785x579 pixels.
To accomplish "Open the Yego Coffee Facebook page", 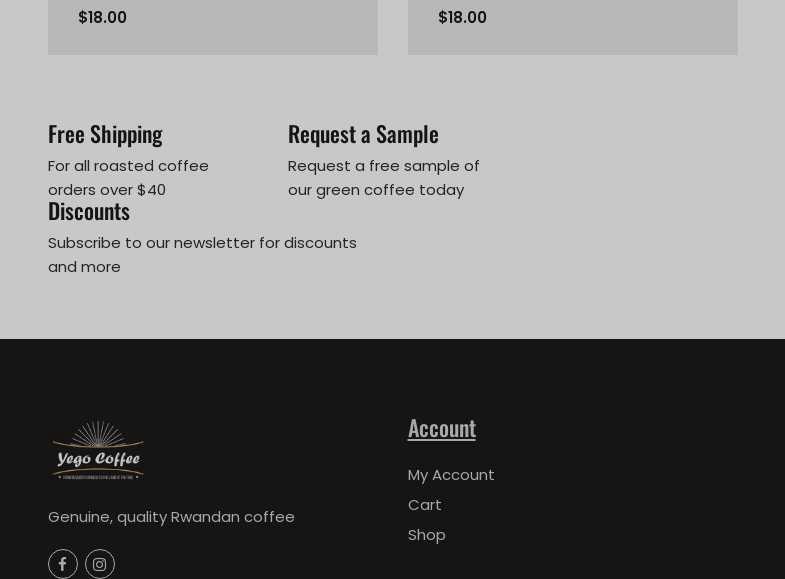I will pyautogui.click(x=63, y=564).
